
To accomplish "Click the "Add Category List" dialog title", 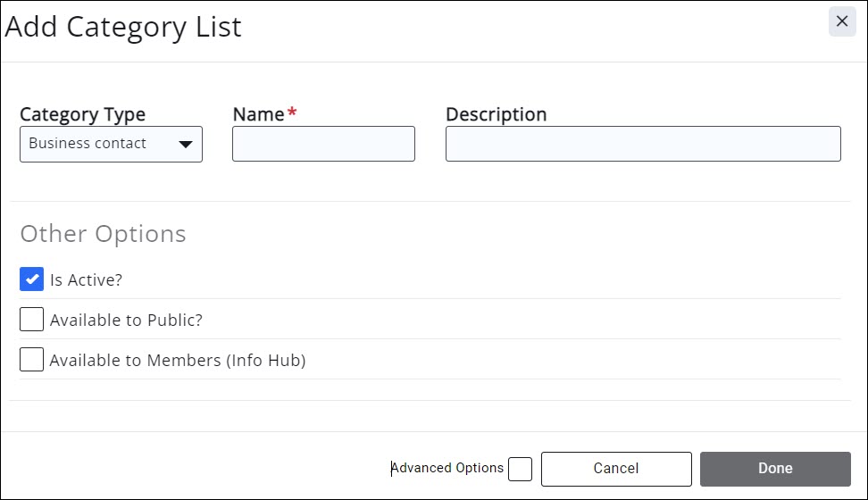I will [x=123, y=27].
